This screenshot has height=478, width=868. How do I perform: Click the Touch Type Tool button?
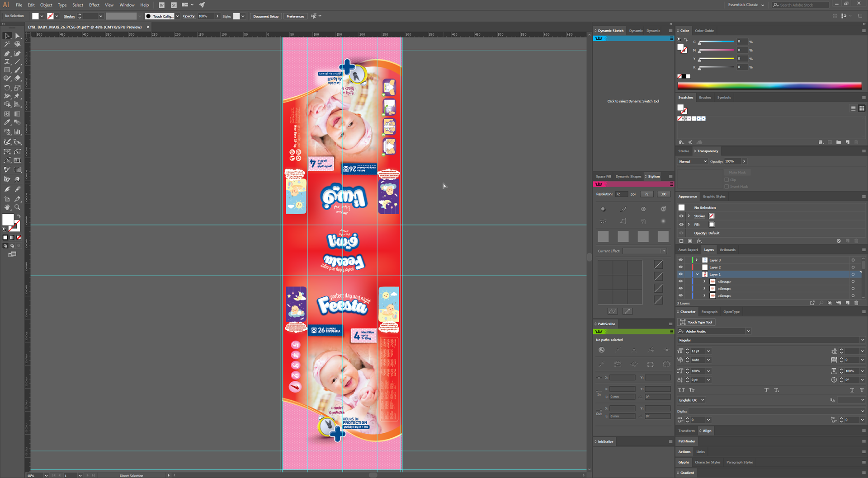(x=696, y=322)
